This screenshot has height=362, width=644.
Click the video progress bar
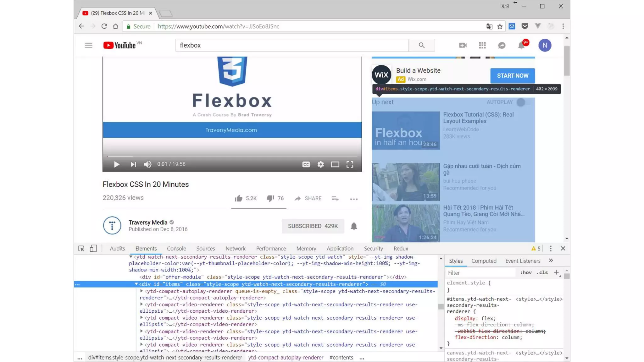[232, 156]
